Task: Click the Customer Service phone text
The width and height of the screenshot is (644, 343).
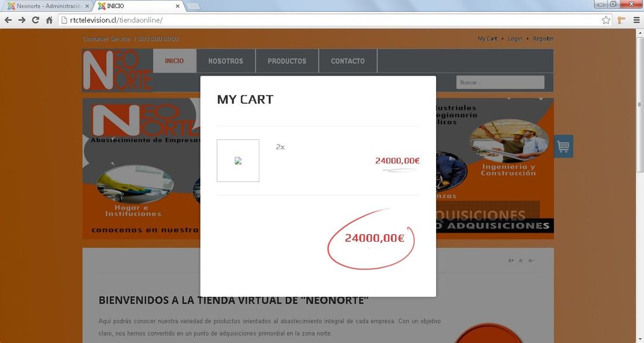Action: coord(131,39)
